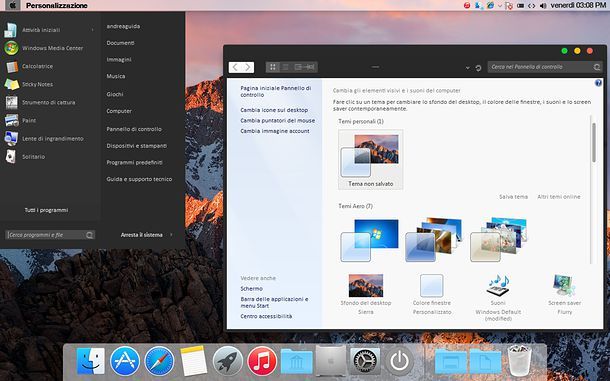Viewport: 610px width, 381px height.
Task: Click the refresh icon in address bar
Action: tap(479, 68)
